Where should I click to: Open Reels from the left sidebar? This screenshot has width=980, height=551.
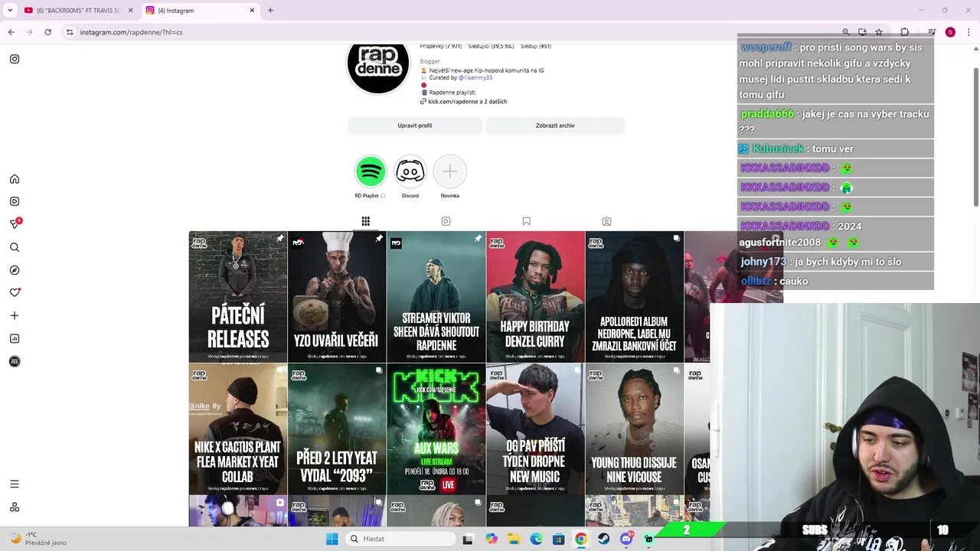[15, 201]
